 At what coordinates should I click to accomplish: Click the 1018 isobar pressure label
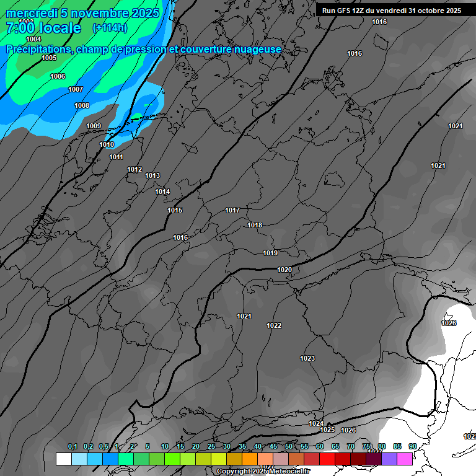(255, 225)
